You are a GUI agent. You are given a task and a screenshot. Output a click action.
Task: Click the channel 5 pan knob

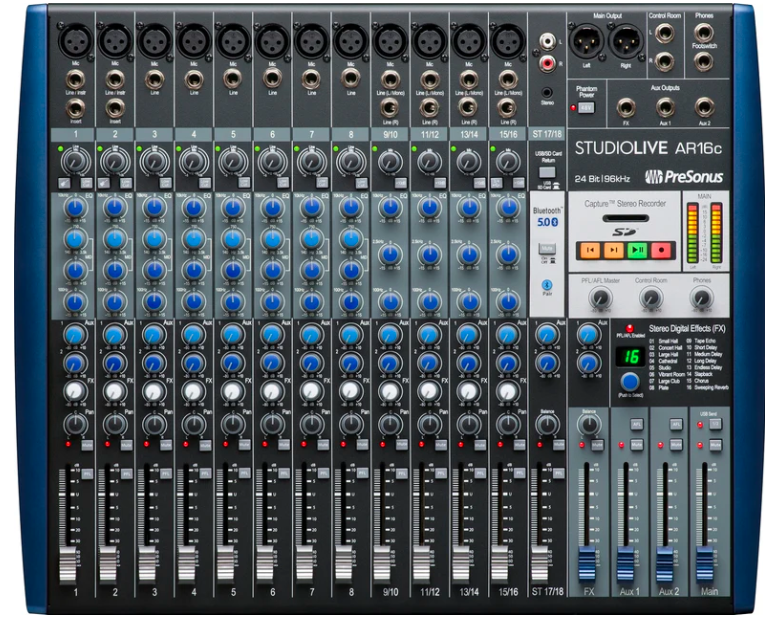click(233, 424)
